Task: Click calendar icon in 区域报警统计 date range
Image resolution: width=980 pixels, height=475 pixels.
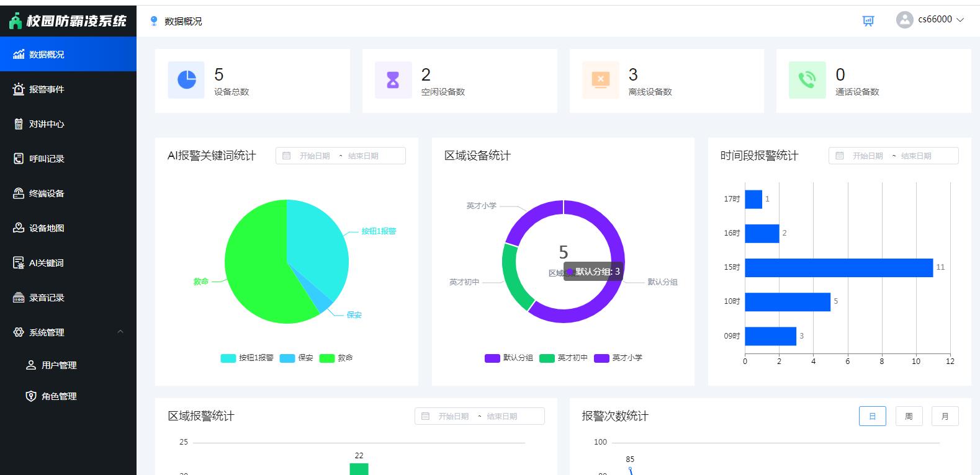Action: pos(426,416)
